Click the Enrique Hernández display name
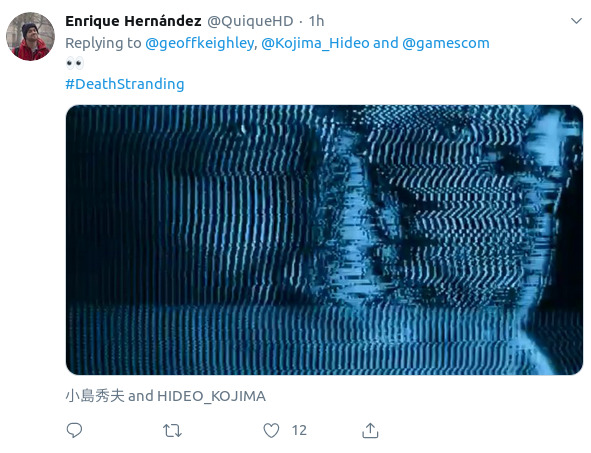Viewport: 591px width, 453px height. [133, 21]
